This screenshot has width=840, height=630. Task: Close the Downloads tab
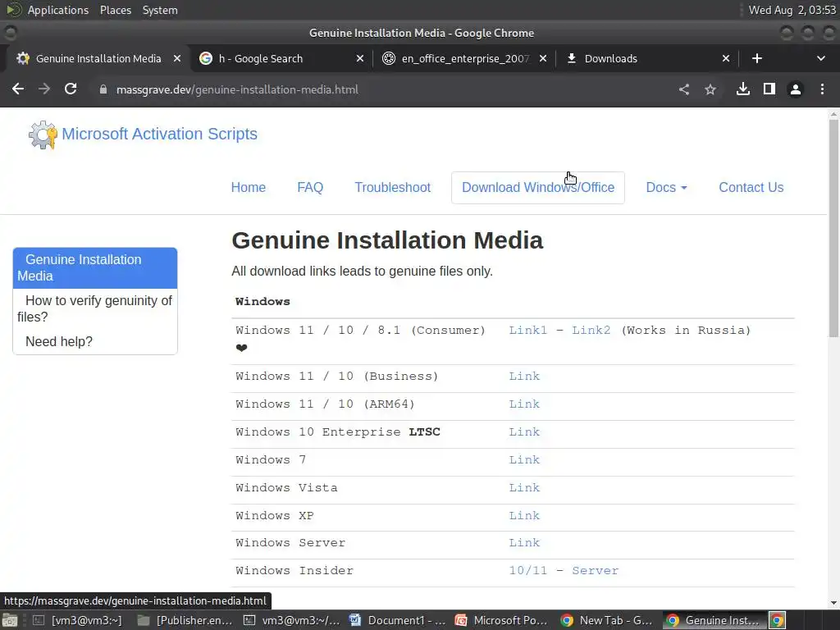tap(726, 58)
